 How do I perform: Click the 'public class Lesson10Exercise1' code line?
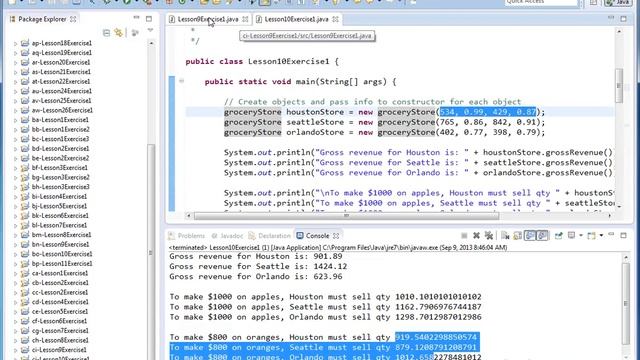pyautogui.click(x=262, y=62)
